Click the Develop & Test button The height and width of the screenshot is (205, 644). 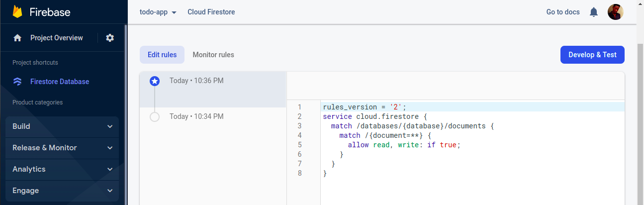click(592, 55)
